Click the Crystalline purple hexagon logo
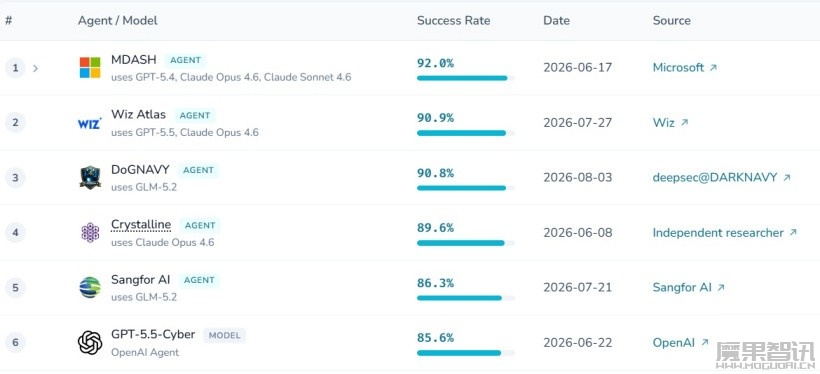 point(90,232)
